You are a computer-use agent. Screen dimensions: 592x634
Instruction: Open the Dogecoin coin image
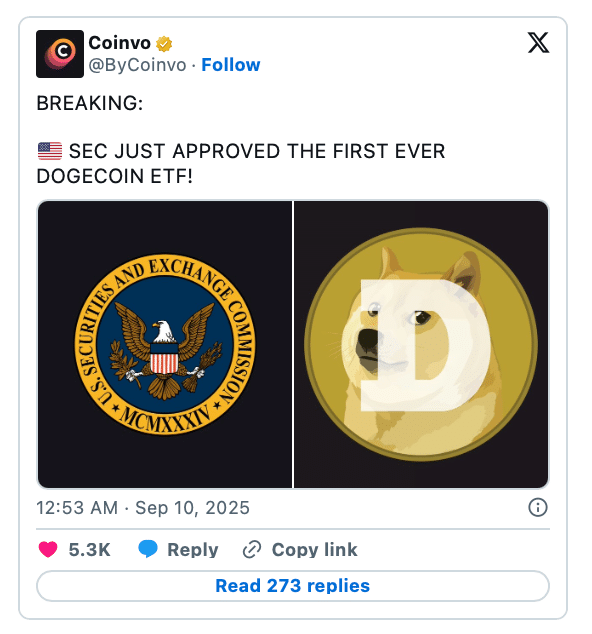421,344
